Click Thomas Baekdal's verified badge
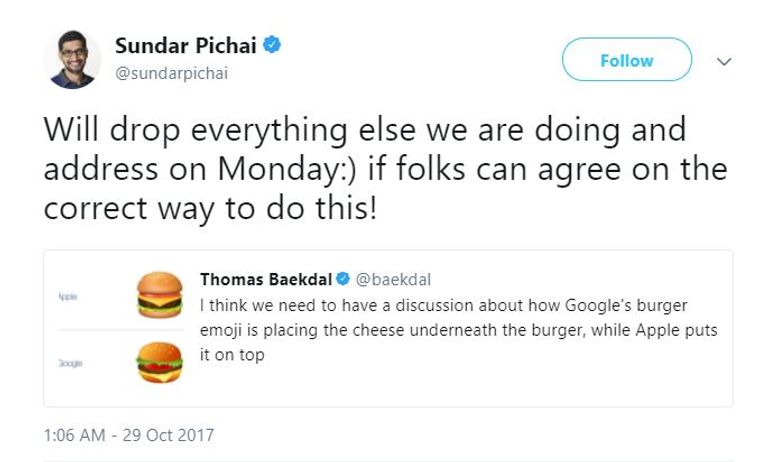 coord(341,278)
